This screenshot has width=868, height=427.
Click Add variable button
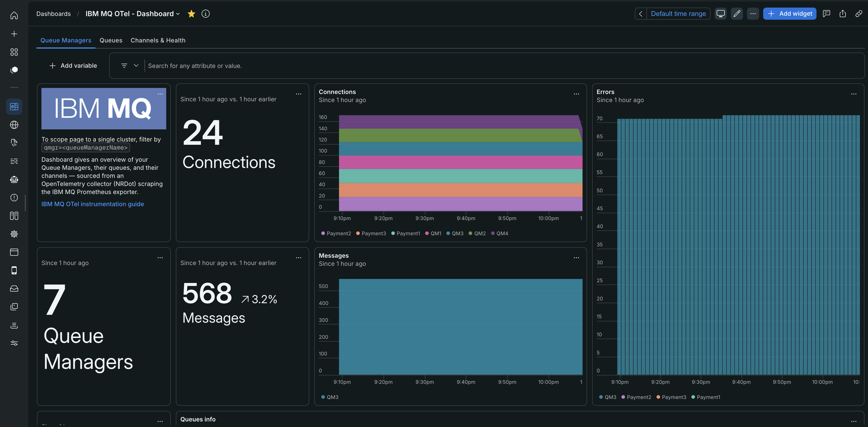point(73,65)
